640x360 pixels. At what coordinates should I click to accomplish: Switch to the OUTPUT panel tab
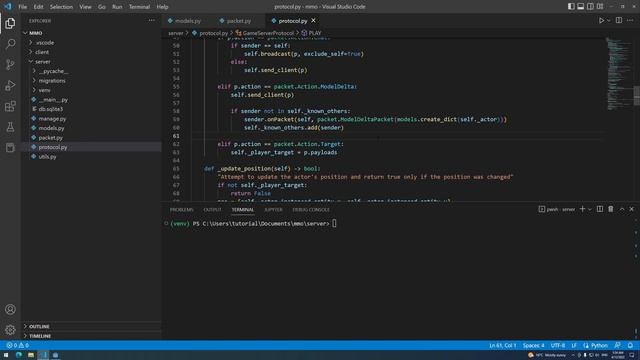[x=212, y=209]
